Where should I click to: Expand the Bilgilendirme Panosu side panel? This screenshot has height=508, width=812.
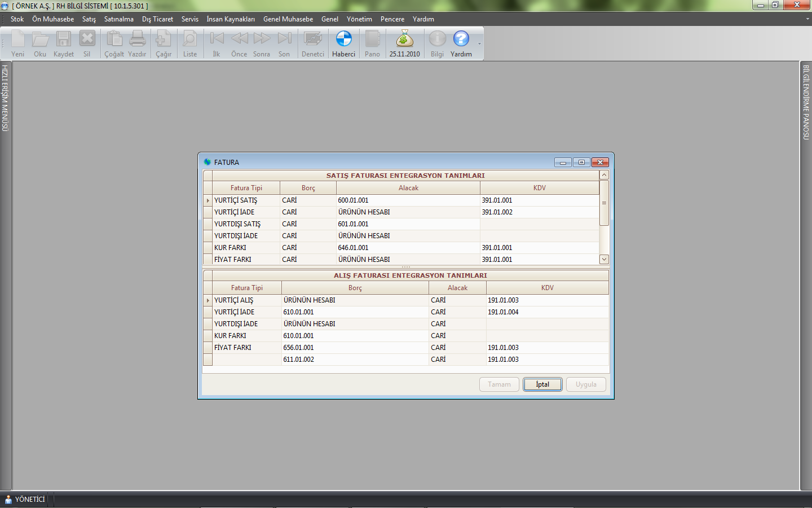tap(806, 102)
